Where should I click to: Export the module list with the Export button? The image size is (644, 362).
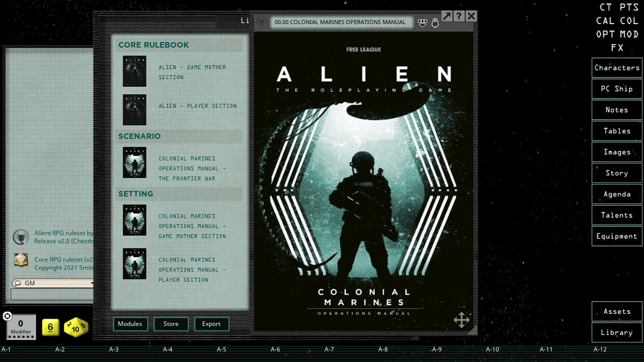coord(211,324)
